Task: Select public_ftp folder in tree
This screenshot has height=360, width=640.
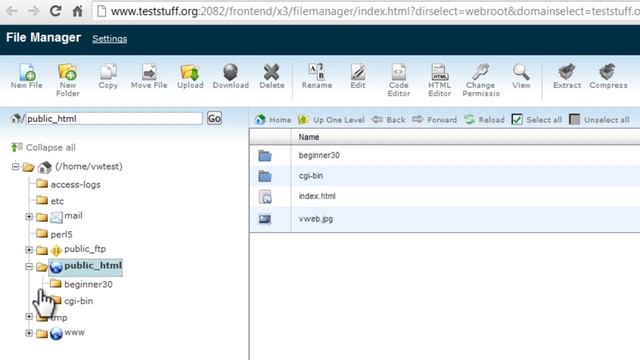Action: click(x=85, y=249)
